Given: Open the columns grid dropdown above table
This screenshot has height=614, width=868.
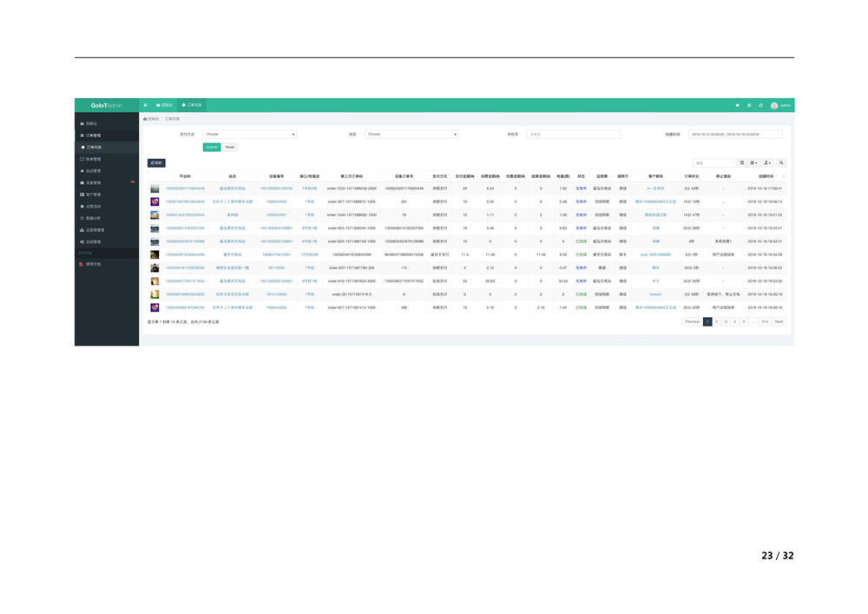Looking at the screenshot, I should [753, 162].
